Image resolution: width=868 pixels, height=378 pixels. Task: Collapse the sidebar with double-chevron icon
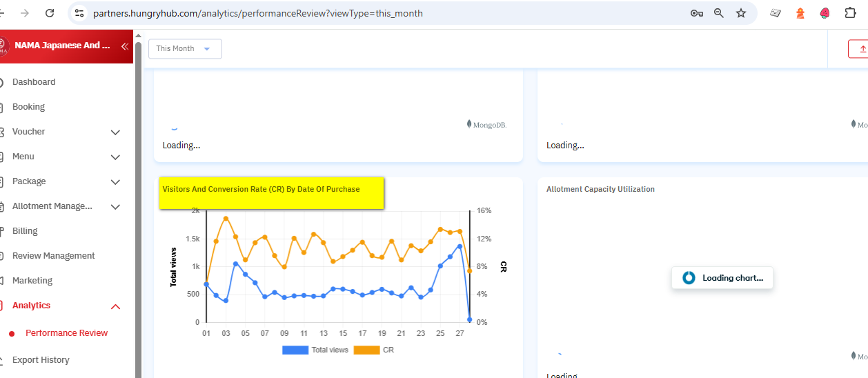(125, 46)
